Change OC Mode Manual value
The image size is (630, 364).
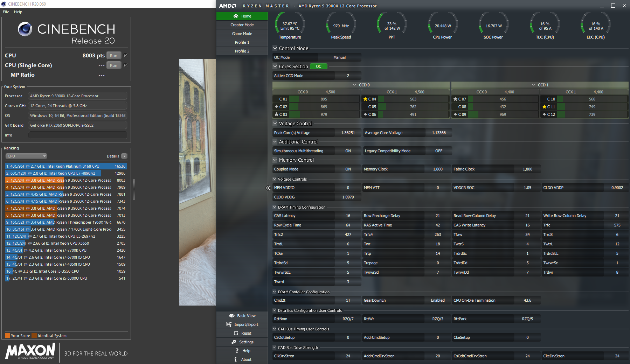pyautogui.click(x=339, y=57)
